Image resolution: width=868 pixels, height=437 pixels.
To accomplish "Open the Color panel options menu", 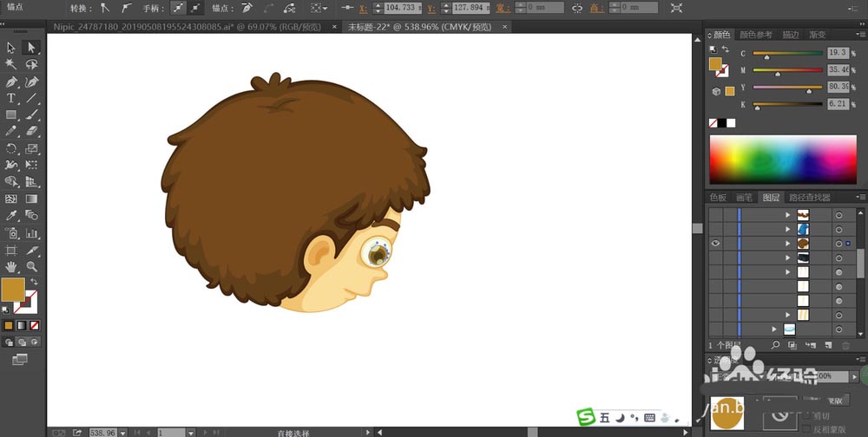I will 859,35.
